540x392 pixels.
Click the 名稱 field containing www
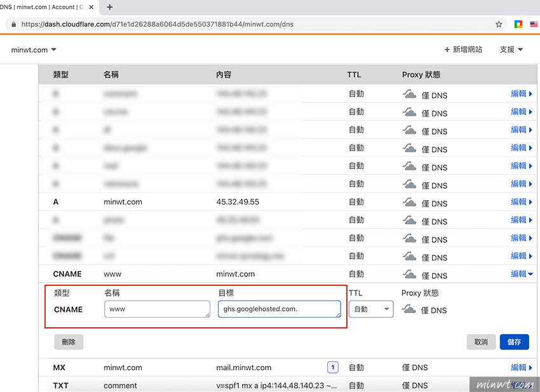[x=157, y=309]
